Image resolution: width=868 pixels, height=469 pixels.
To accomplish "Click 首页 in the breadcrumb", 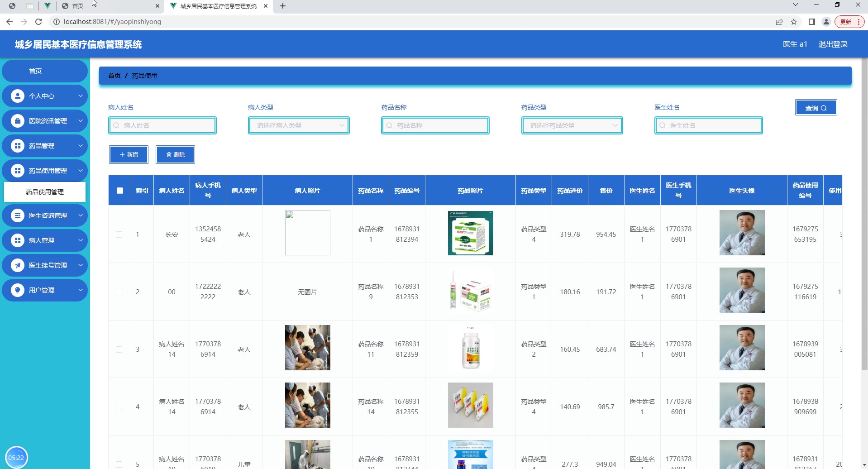I will pos(114,76).
